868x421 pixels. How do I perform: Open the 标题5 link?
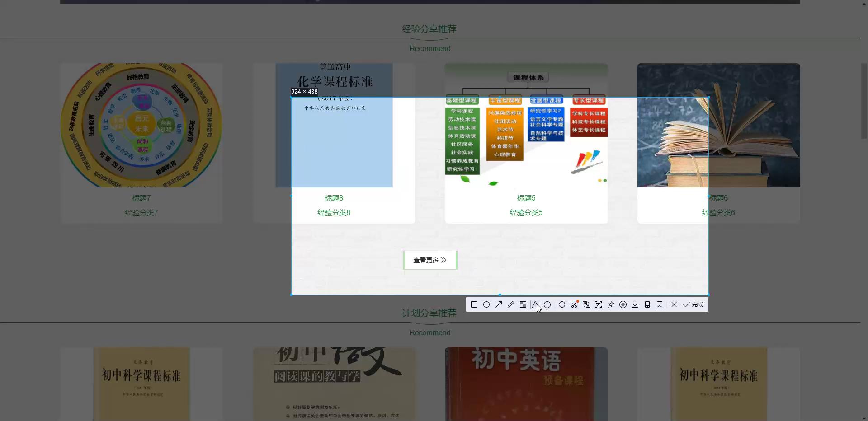click(526, 198)
